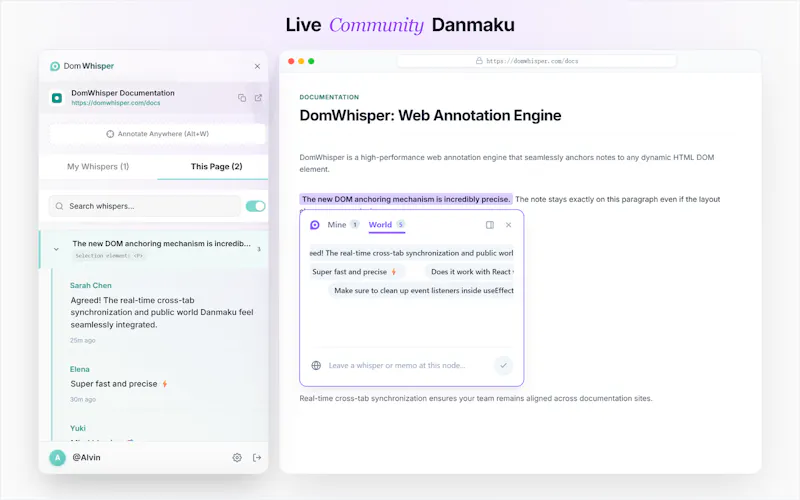Click the 'DomWhisper: Web Annotation Engine' heading
The height and width of the screenshot is (500, 800).
pyautogui.click(x=430, y=115)
